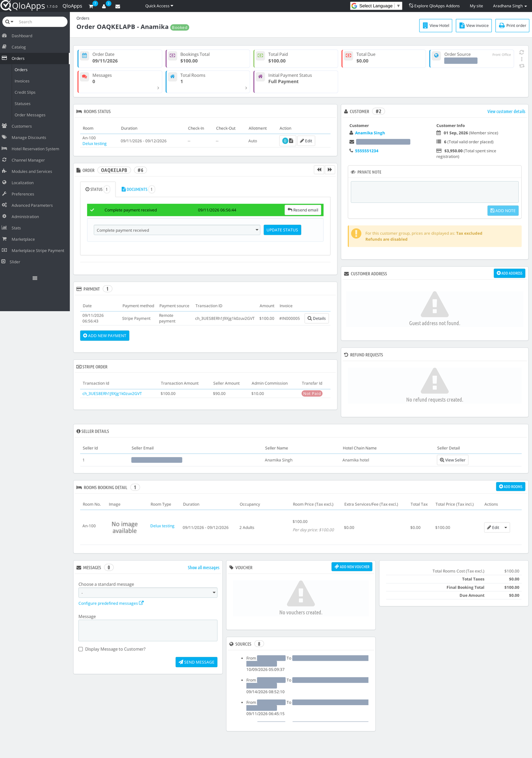Expand the room Edit button caret menu
Screen dimensions: 532x758
point(506,528)
